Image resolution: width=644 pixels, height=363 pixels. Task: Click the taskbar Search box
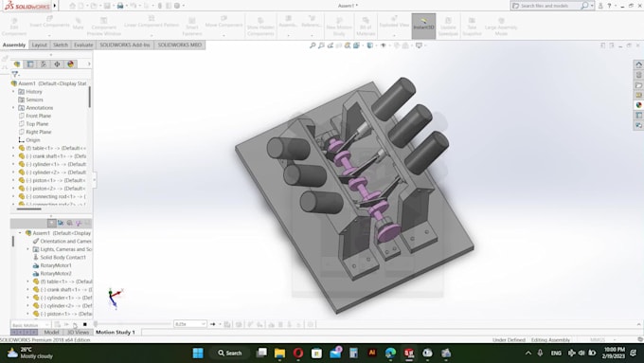tap(230, 354)
